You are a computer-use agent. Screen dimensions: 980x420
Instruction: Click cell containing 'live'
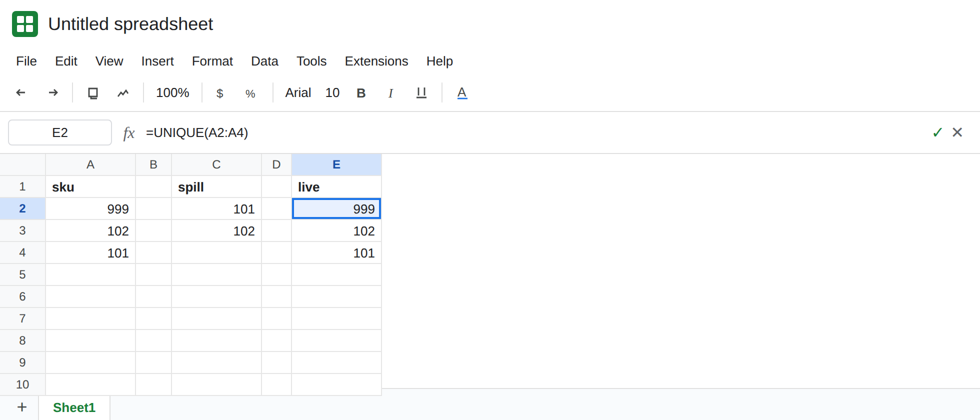(x=336, y=187)
